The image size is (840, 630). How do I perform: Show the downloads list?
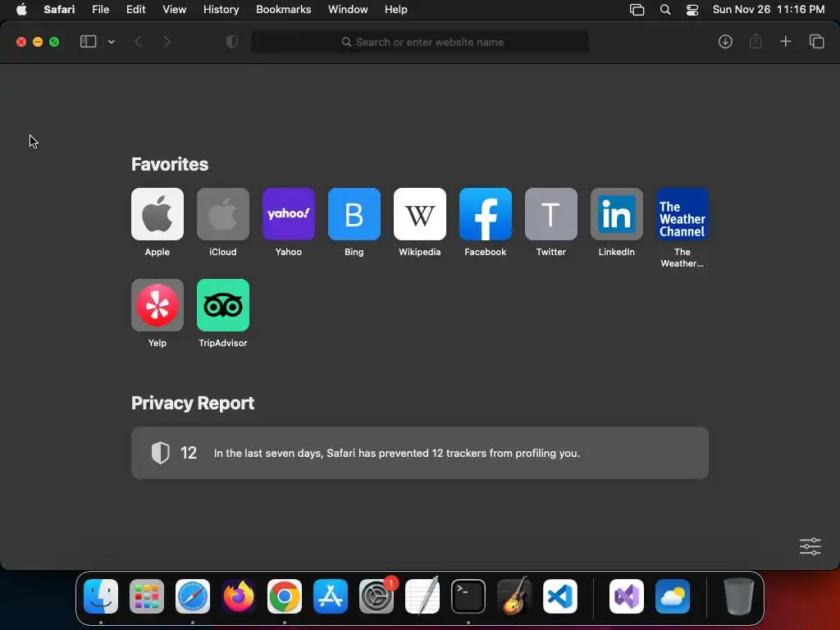pyautogui.click(x=725, y=42)
